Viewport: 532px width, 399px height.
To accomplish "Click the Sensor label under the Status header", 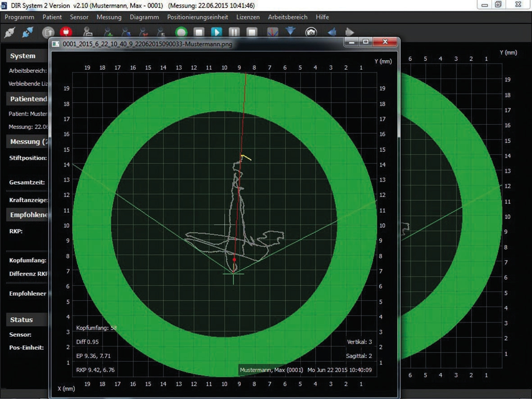I will click(x=20, y=335).
